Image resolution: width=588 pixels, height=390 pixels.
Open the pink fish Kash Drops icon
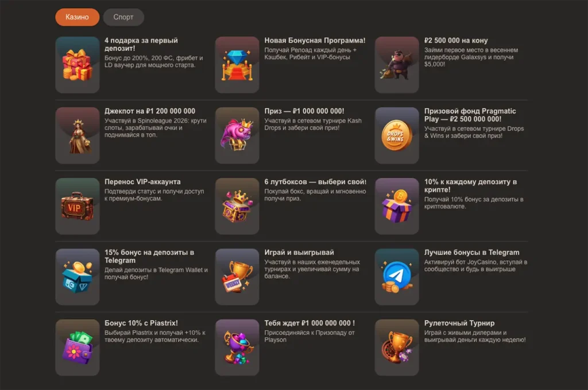point(237,135)
